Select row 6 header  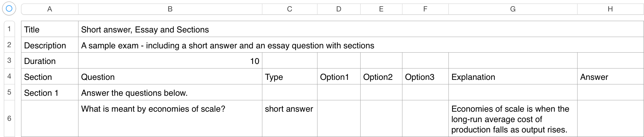click(9, 118)
